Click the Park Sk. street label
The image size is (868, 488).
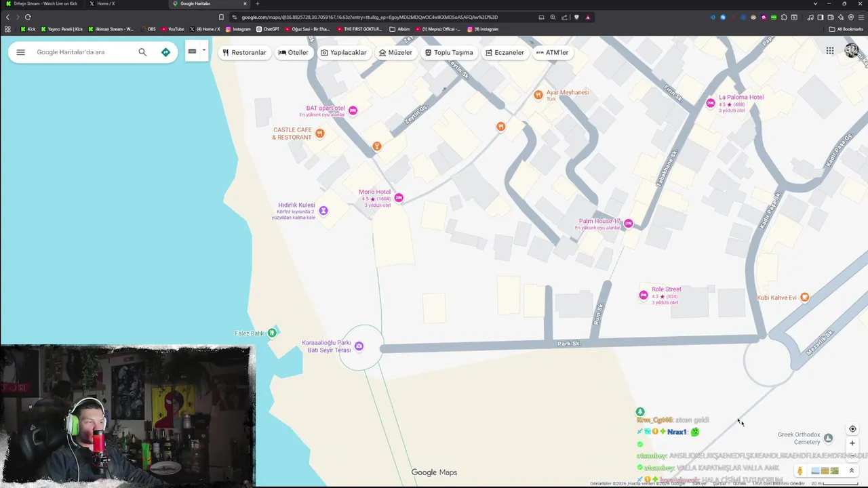pos(569,344)
